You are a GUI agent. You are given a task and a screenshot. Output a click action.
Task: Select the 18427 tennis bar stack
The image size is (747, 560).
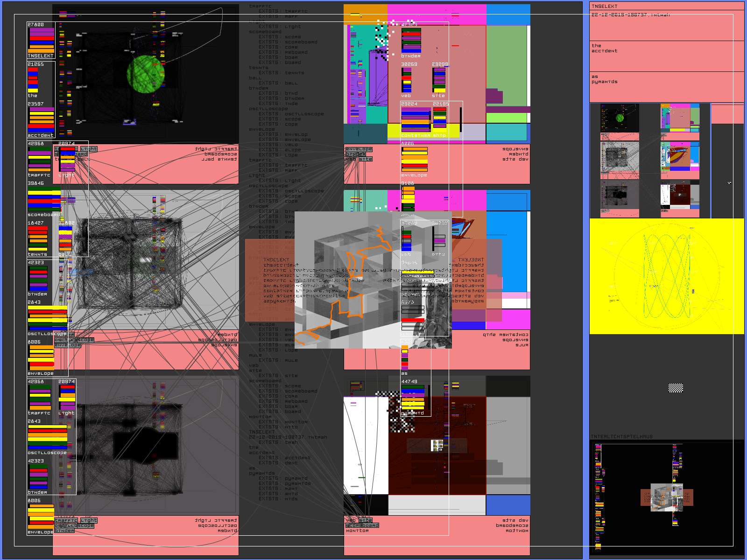(37, 239)
